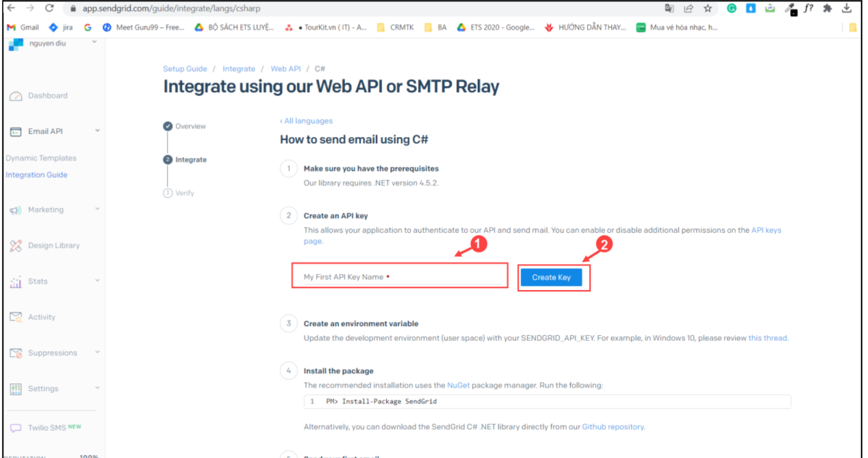Open Dynamic Templates

[41, 158]
